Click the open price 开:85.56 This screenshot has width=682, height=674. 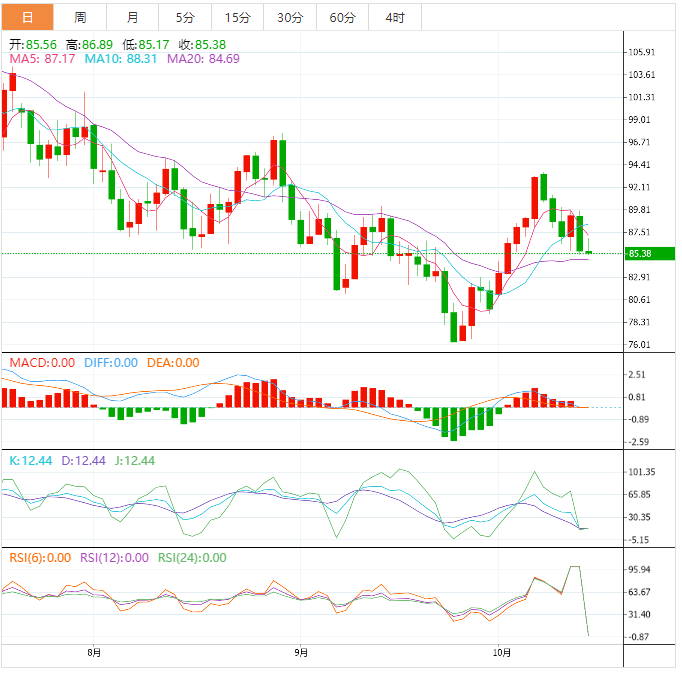click(x=33, y=45)
